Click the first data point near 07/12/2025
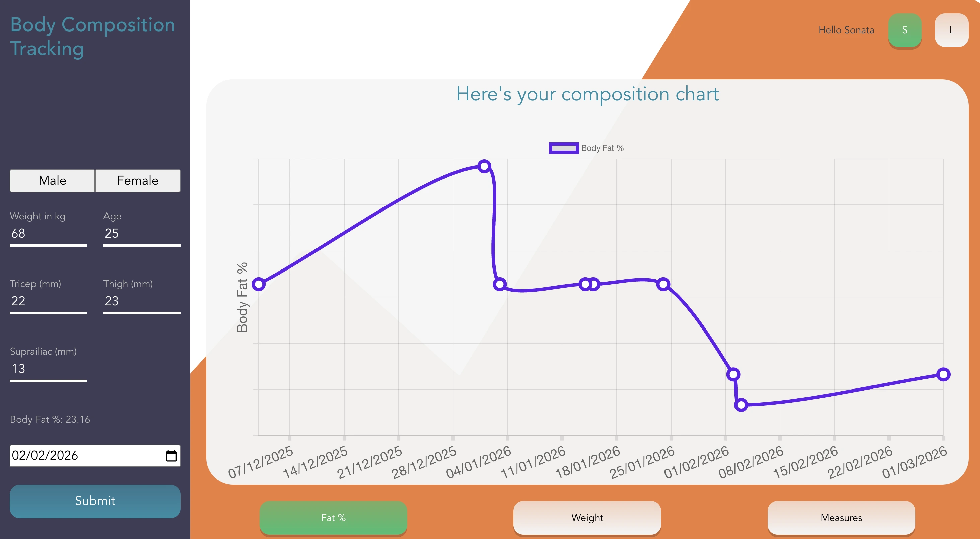This screenshot has width=980, height=539. 259,284
